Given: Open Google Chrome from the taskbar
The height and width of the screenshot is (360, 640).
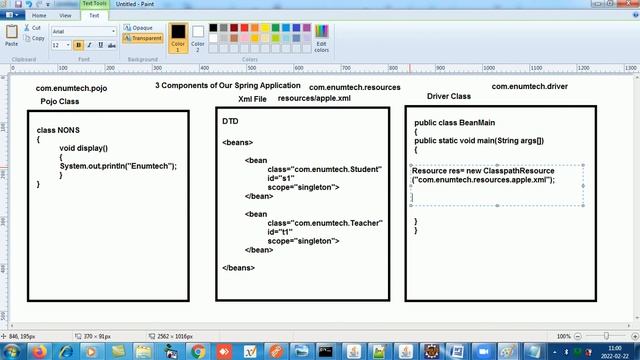Looking at the screenshot, I should pyautogui.click(x=198, y=351).
